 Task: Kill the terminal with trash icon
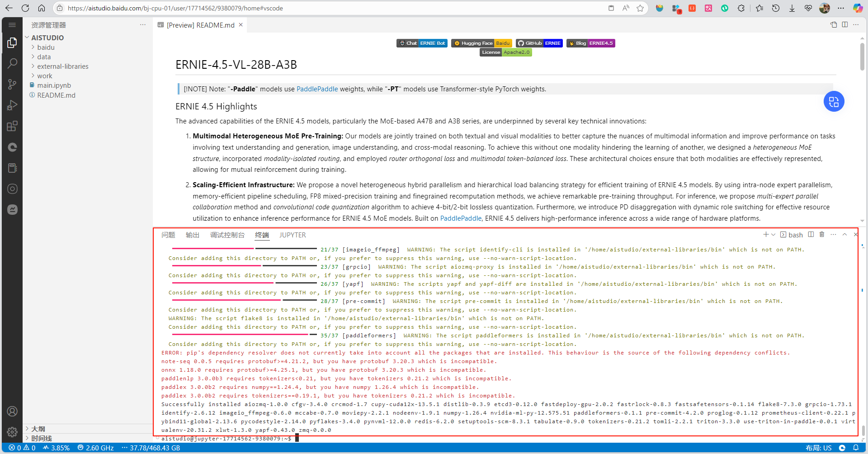pyautogui.click(x=822, y=235)
